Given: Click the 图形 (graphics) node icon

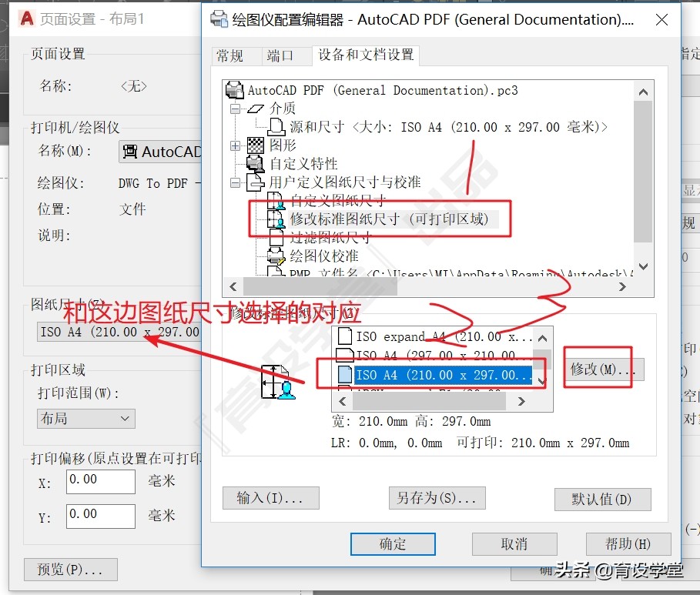Looking at the screenshot, I should (255, 145).
